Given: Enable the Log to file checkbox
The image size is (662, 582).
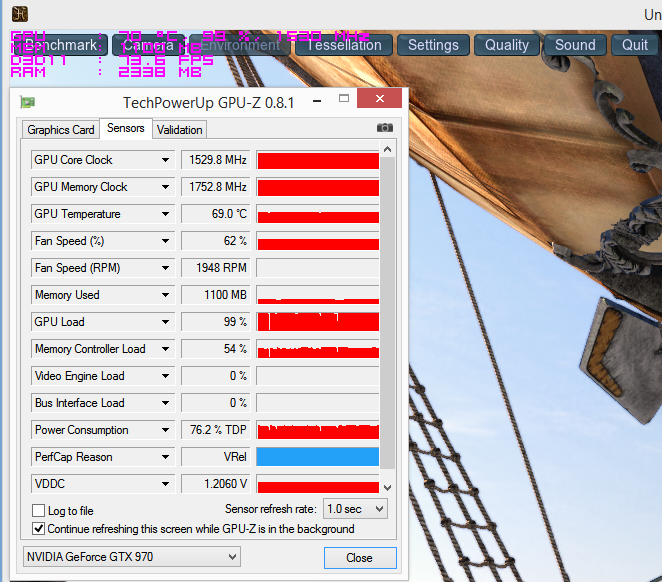Looking at the screenshot, I should coord(38,510).
